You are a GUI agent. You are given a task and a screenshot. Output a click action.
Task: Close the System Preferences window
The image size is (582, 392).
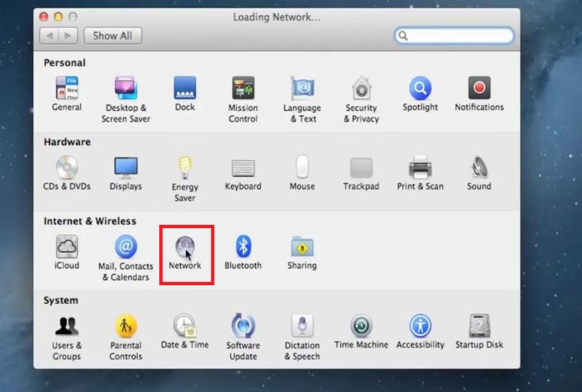[x=44, y=17]
